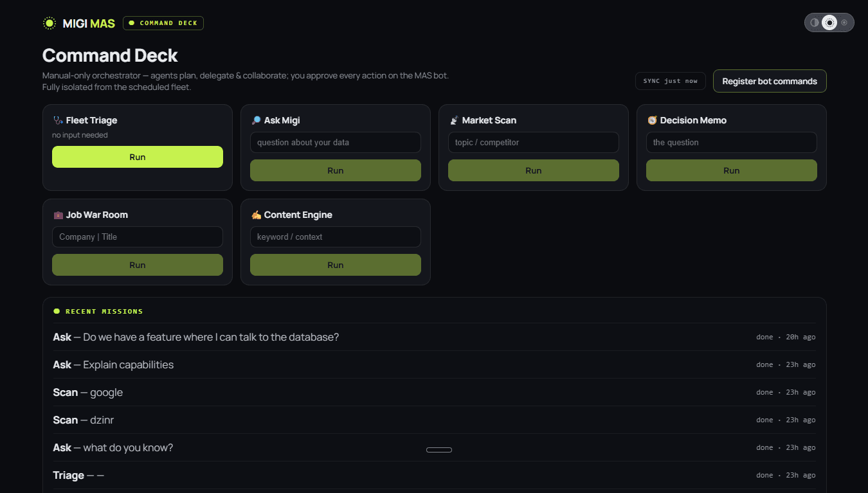The height and width of the screenshot is (493, 868).
Task: Run the Content Engine mission
Action: click(336, 265)
